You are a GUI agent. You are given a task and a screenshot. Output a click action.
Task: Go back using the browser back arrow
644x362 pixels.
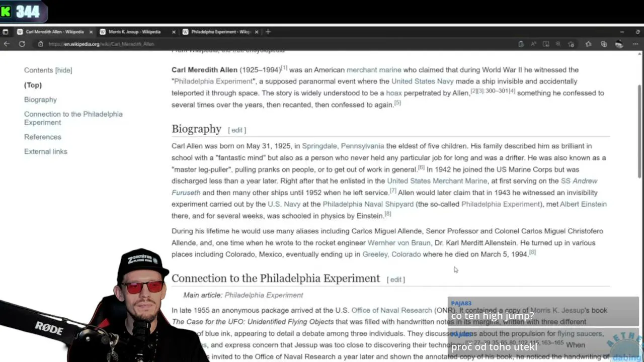click(x=7, y=44)
